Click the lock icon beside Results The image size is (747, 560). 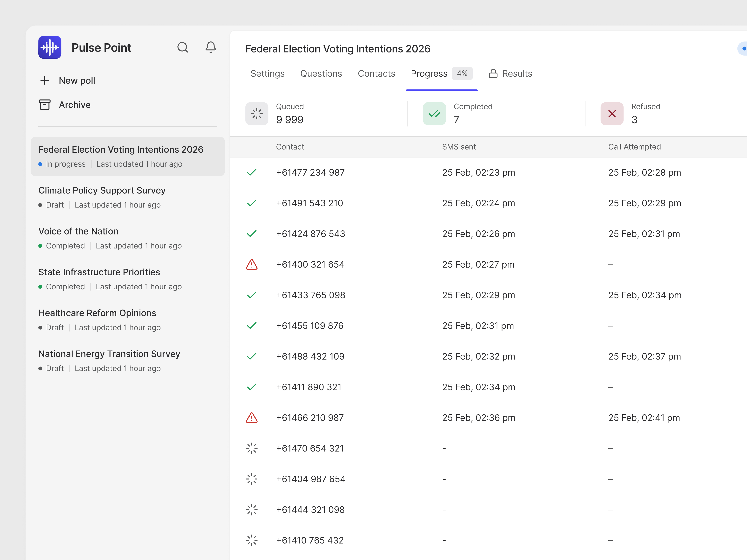coord(493,73)
